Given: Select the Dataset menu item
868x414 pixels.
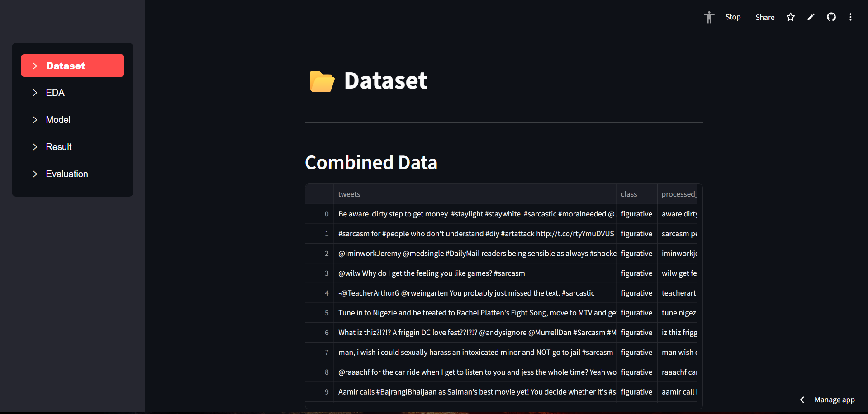Looking at the screenshot, I should [x=72, y=66].
